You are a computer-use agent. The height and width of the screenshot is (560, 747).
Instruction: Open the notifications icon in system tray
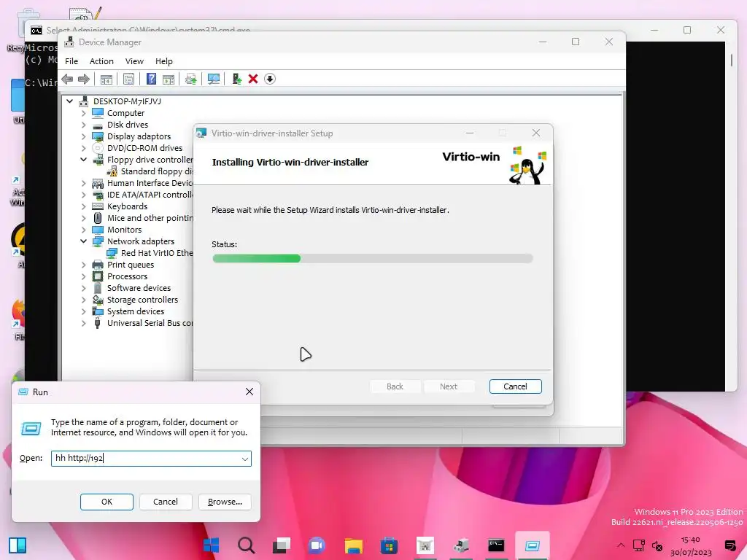coord(729,545)
